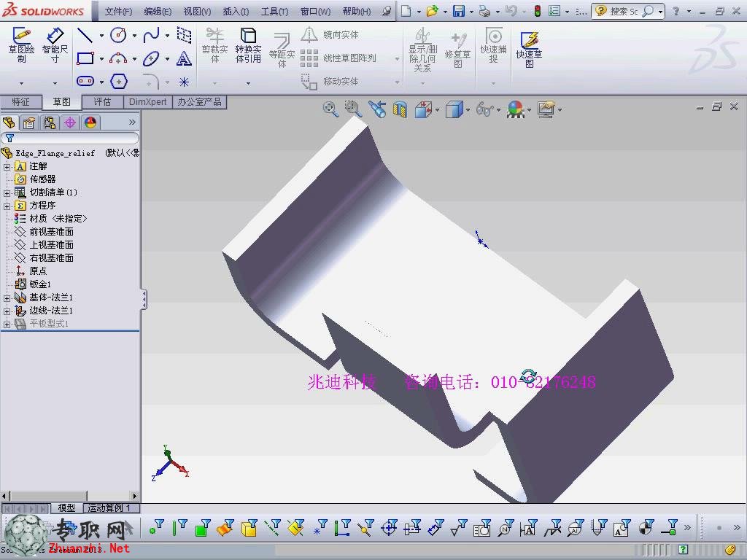Click the Rebuild traffic light icon
The image size is (747, 560).
538,11
